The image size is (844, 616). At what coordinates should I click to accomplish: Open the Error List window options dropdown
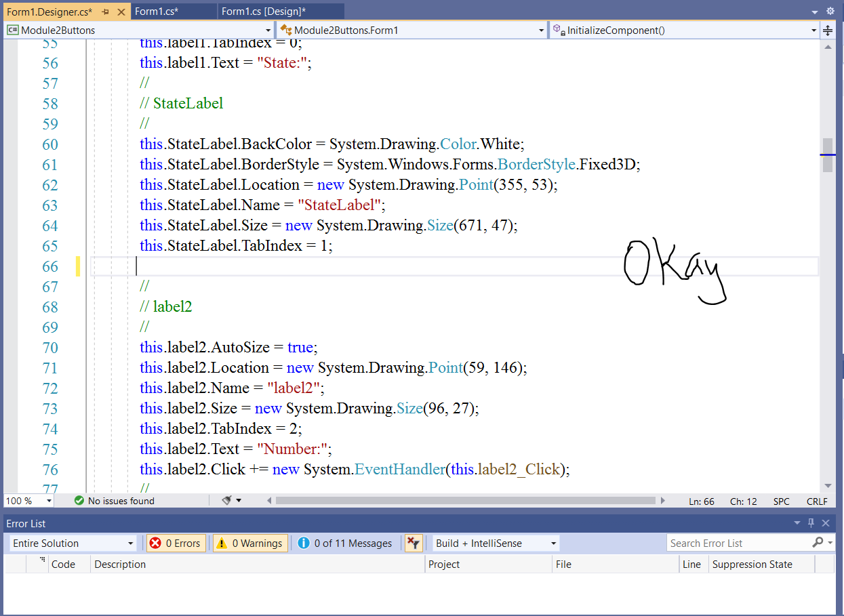point(797,523)
